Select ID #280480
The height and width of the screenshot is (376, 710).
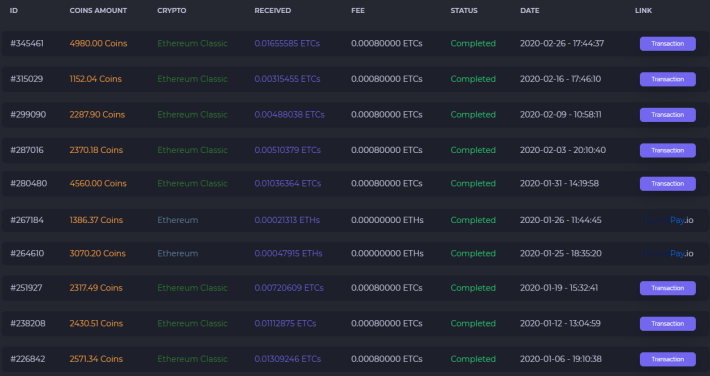point(29,183)
